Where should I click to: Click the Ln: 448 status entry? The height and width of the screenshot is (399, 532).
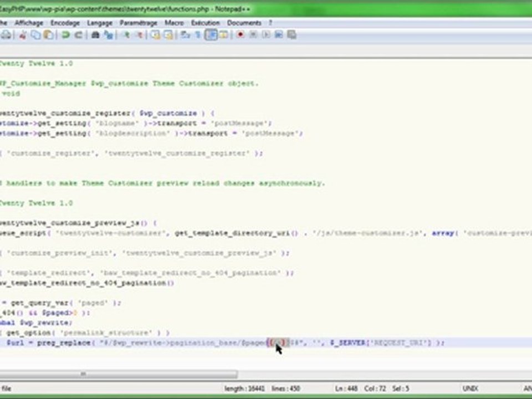(x=346, y=388)
